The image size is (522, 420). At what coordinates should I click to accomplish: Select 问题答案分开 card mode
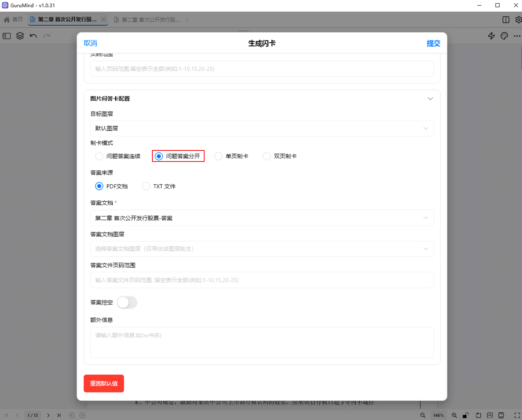pyautogui.click(x=178, y=156)
